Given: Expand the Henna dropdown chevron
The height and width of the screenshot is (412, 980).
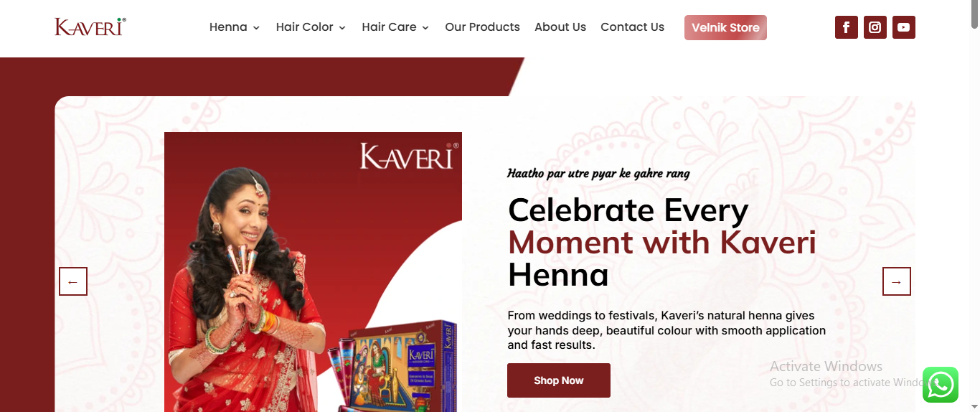Looking at the screenshot, I should tap(256, 28).
